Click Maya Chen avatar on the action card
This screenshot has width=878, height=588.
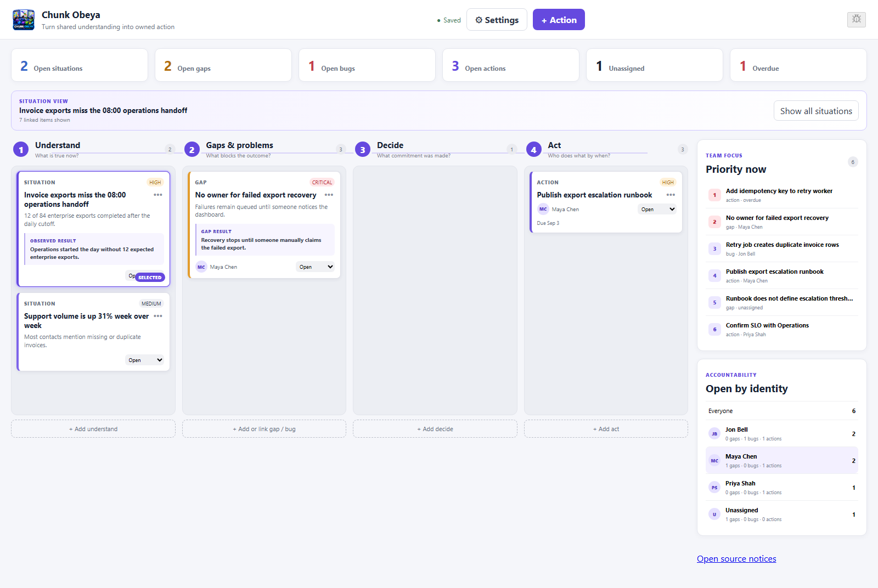(543, 209)
